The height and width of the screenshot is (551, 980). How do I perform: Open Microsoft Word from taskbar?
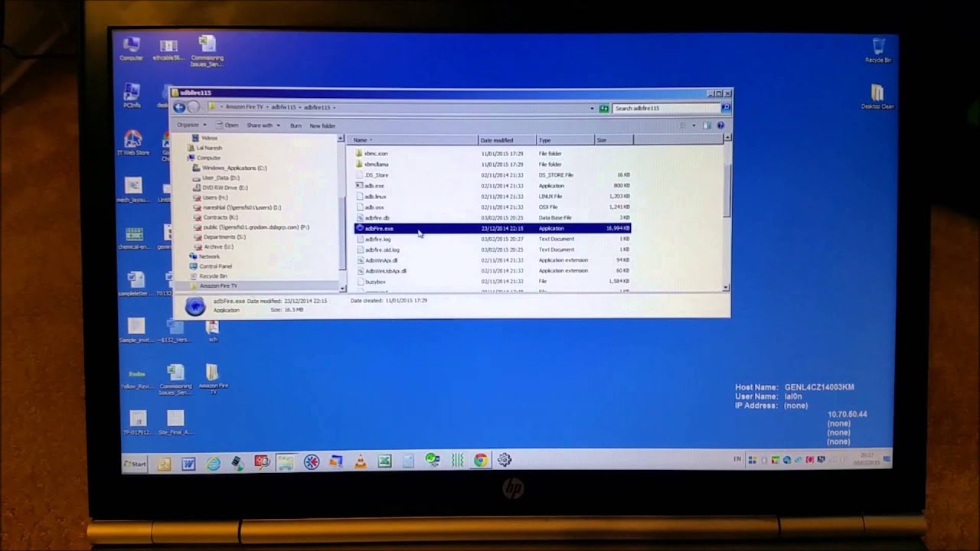(x=188, y=463)
